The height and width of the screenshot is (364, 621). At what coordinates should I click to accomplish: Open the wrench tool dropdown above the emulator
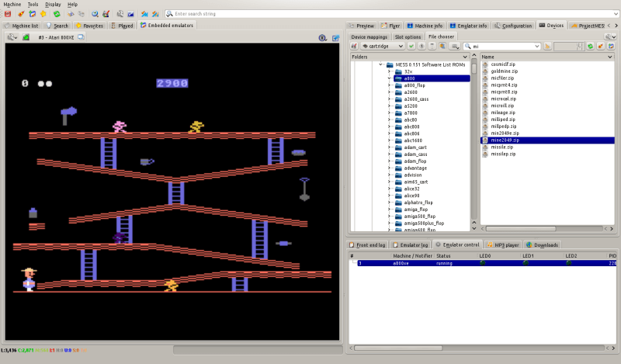coord(12,37)
